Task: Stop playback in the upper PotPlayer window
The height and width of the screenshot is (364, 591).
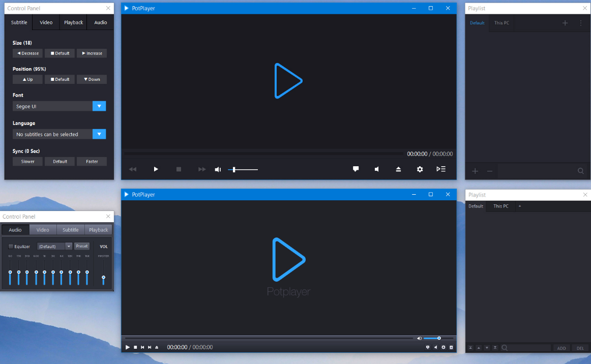Action: coord(179,169)
